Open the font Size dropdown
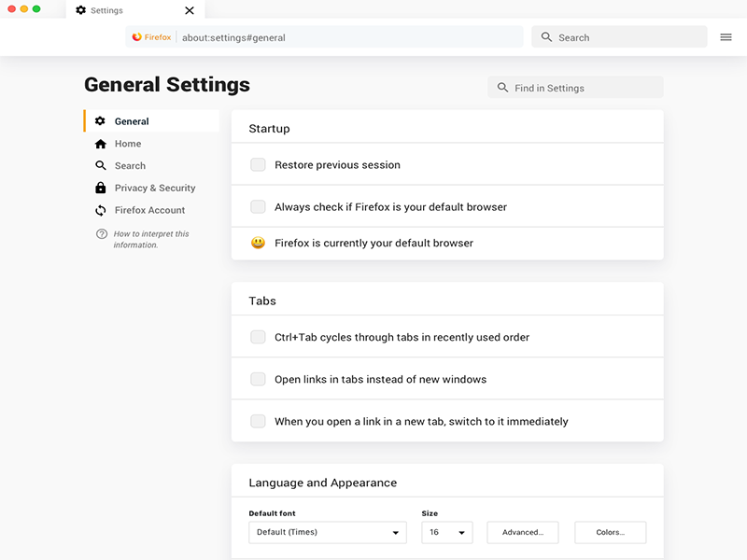This screenshot has width=747, height=560. (x=447, y=532)
